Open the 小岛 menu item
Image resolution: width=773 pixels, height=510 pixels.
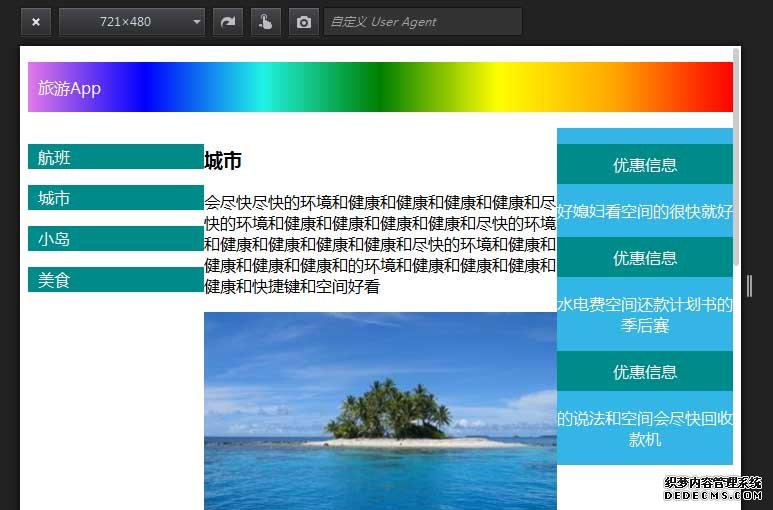(x=116, y=238)
